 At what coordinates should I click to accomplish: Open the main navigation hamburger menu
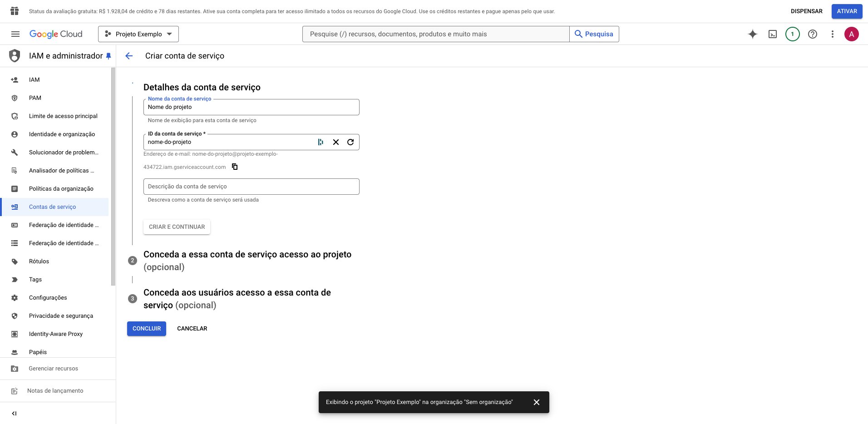click(x=15, y=34)
